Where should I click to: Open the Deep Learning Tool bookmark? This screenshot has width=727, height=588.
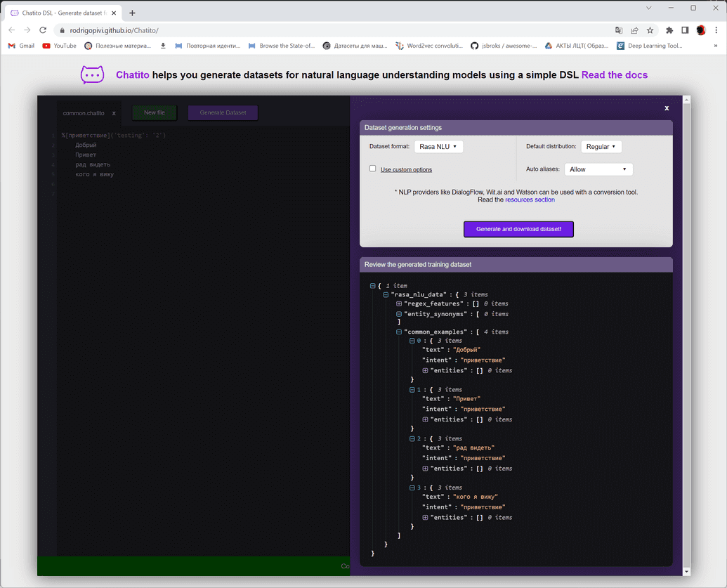point(650,46)
